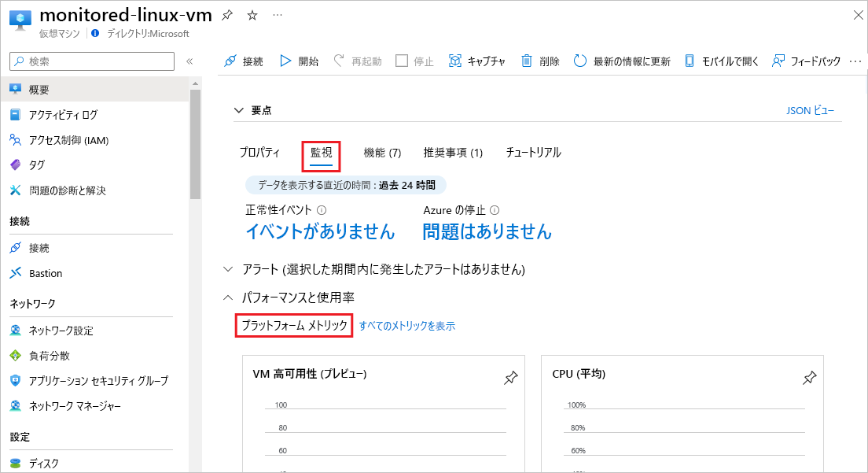This screenshot has height=473, width=868.
Task: Click the green 負荷分散 diamond icon
Action: click(16, 356)
